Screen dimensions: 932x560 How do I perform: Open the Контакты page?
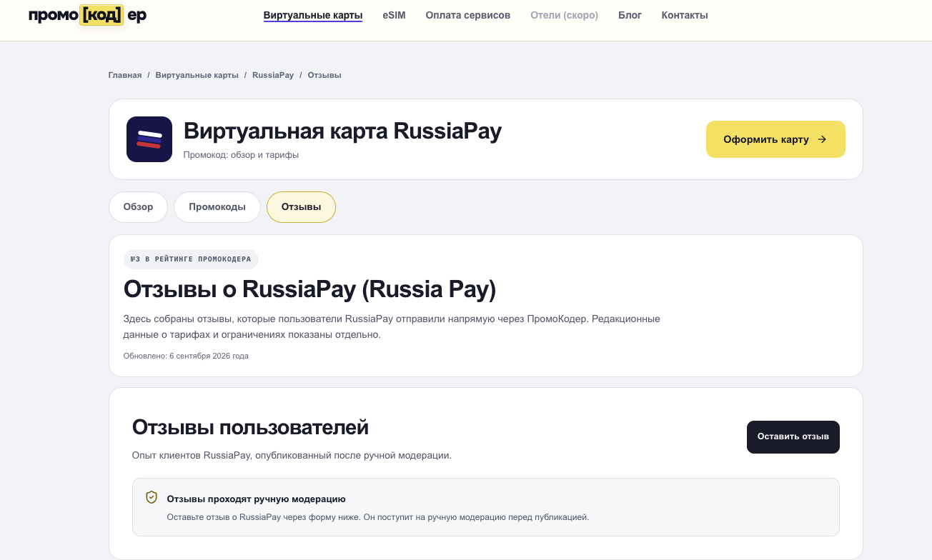coord(685,15)
